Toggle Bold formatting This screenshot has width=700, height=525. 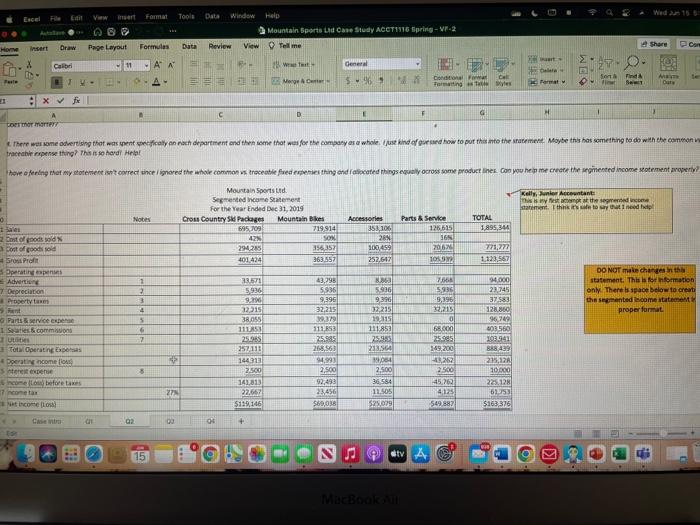57,82
